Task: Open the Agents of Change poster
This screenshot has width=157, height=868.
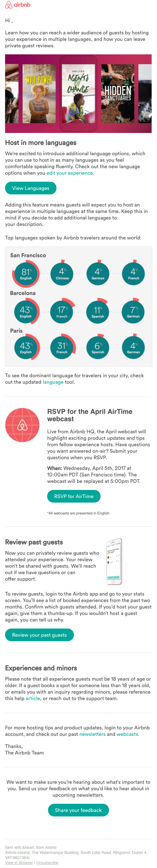Action: click(x=78, y=94)
